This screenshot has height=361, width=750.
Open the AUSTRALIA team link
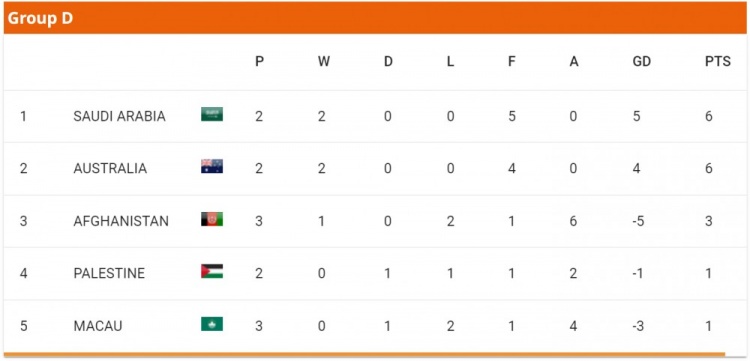point(110,168)
